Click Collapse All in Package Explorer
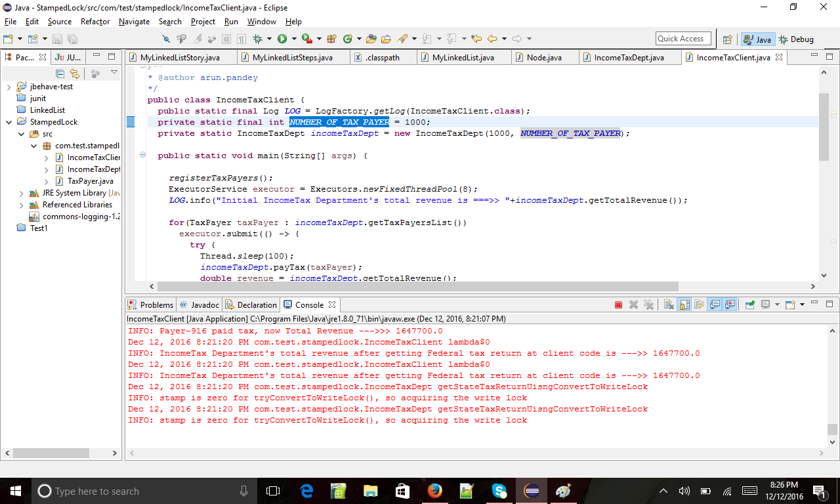The width and height of the screenshot is (840, 504). click(60, 73)
